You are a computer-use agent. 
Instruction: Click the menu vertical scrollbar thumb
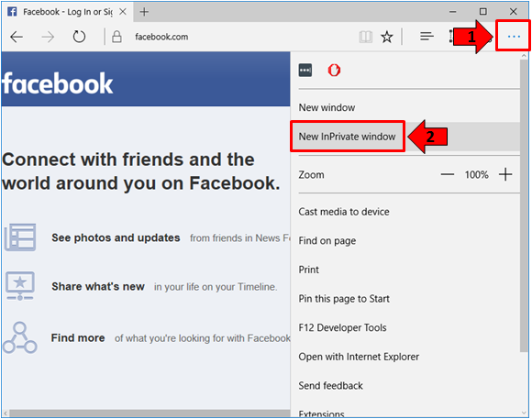point(524,206)
